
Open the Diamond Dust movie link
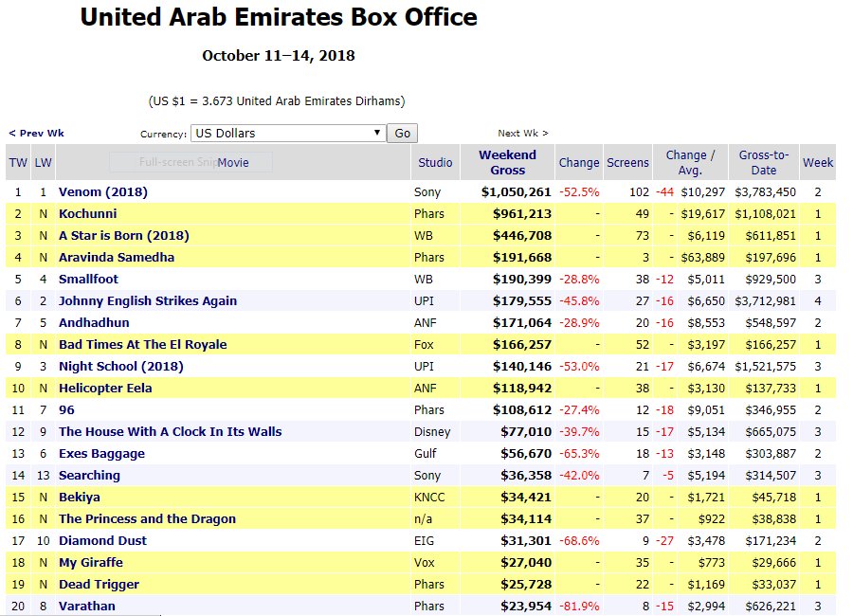pyautogui.click(x=102, y=540)
